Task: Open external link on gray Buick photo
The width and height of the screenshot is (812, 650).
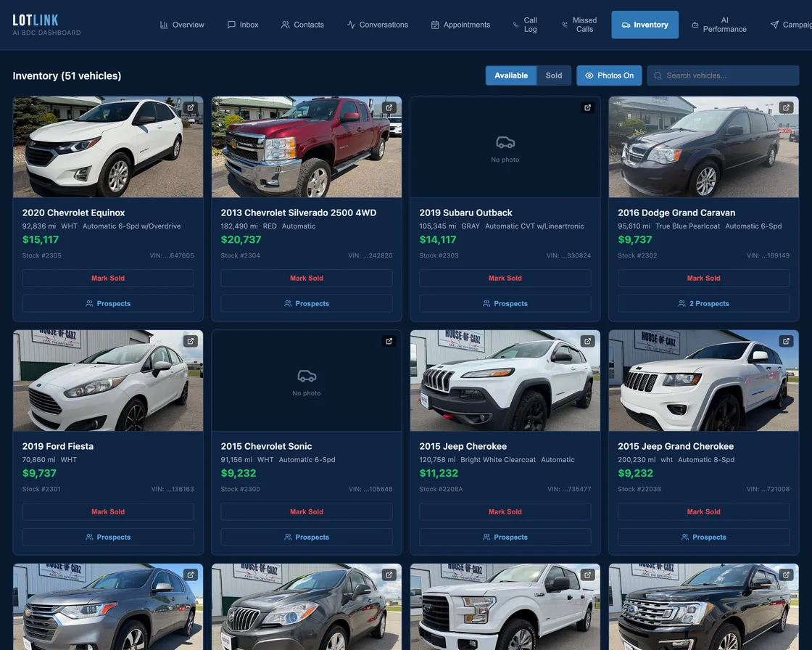Action: [x=389, y=575]
